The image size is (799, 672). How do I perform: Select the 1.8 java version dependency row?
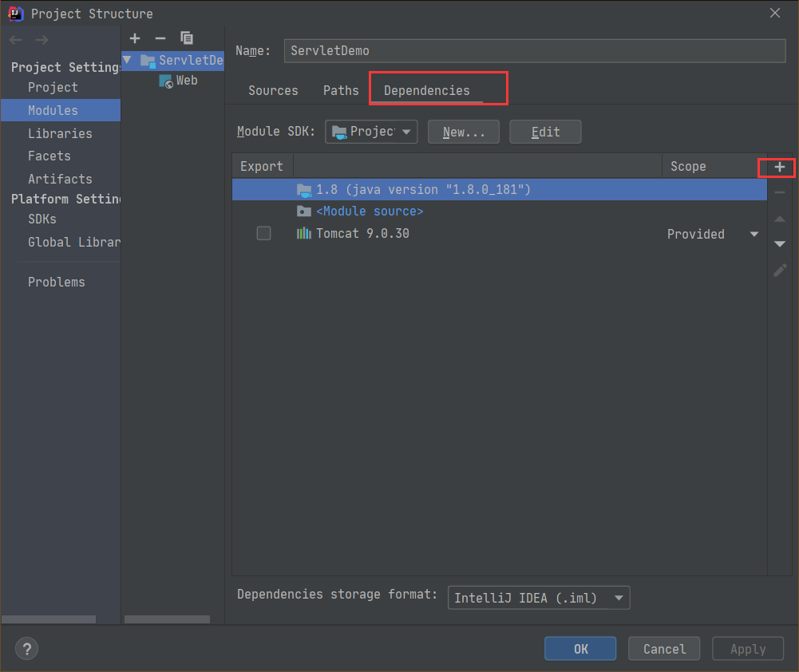pos(500,189)
